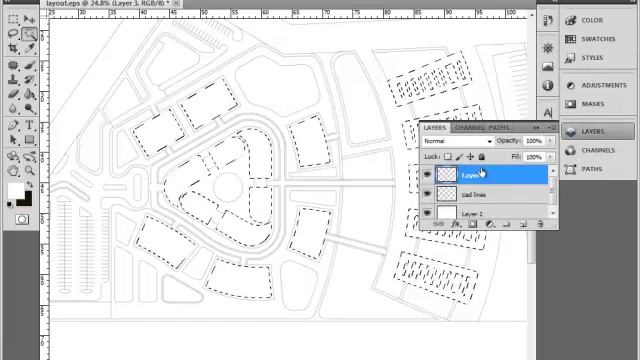Select the Path Selection tool
Screen dimensions: 640x360
point(13,140)
